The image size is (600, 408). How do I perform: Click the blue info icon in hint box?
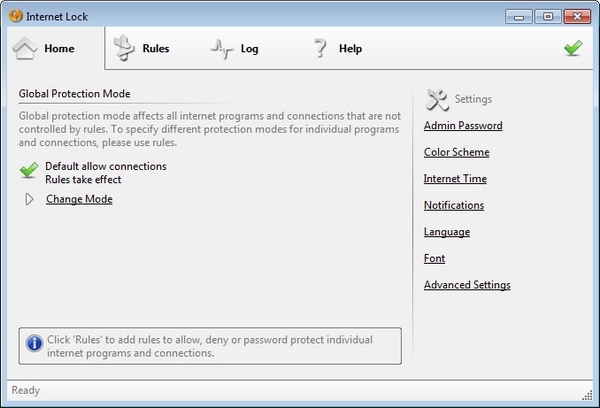[x=34, y=344]
